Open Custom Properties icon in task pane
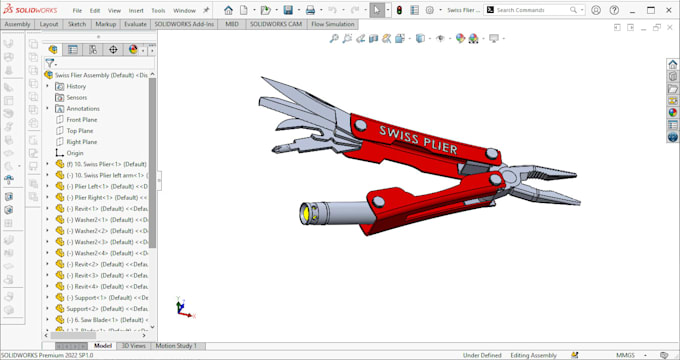Screen dimensions: 680x360 point(673,125)
